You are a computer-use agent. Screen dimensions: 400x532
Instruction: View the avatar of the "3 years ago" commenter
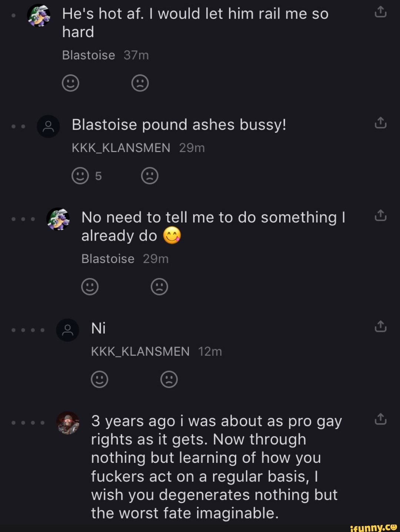click(67, 422)
